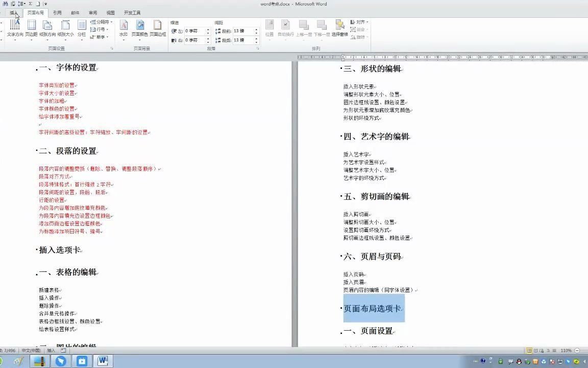The image size is (588, 368).
Task: Click the 110% zoom level button
Action: 566,350
